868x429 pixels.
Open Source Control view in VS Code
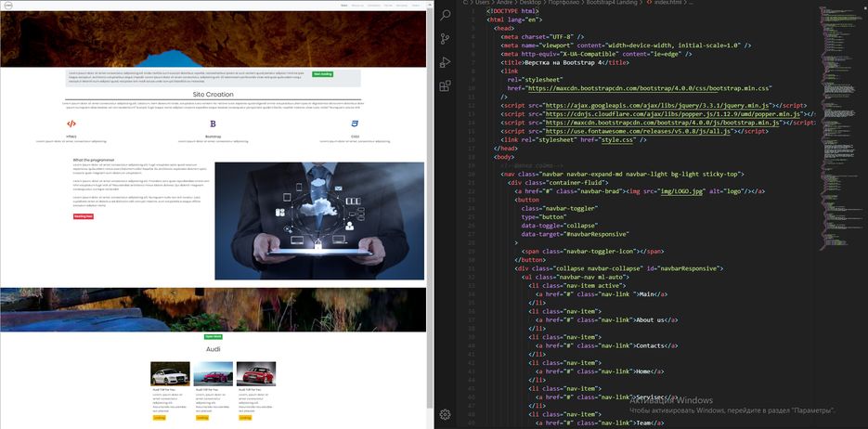(x=445, y=39)
